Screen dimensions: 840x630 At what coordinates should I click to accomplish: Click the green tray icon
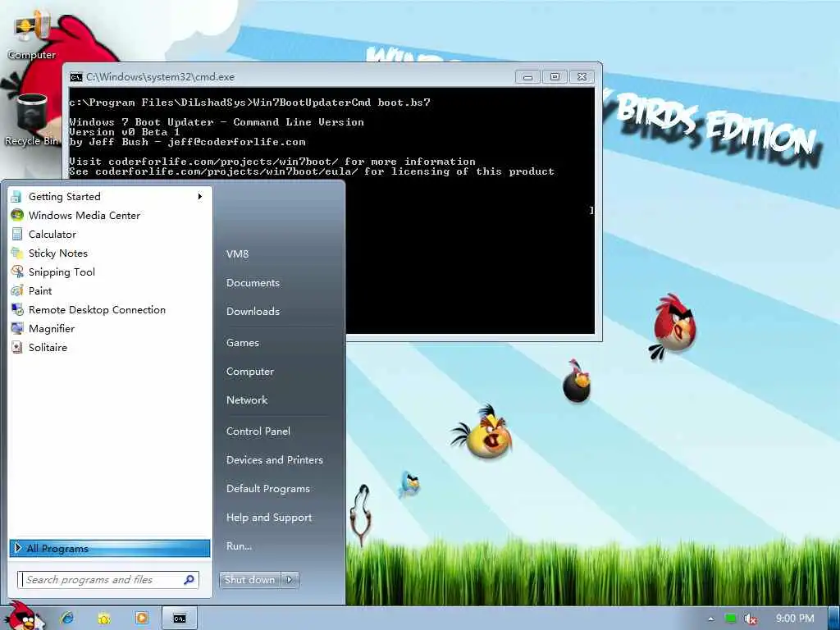coord(730,619)
